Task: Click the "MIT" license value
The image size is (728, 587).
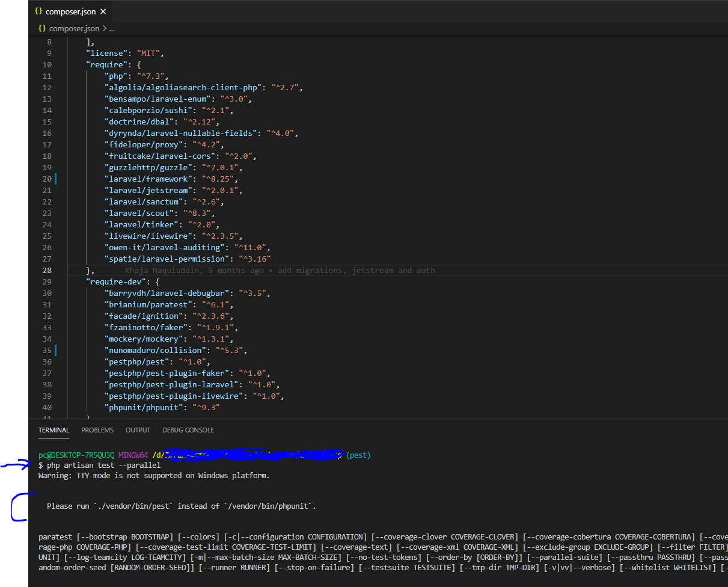Action: [x=148, y=53]
